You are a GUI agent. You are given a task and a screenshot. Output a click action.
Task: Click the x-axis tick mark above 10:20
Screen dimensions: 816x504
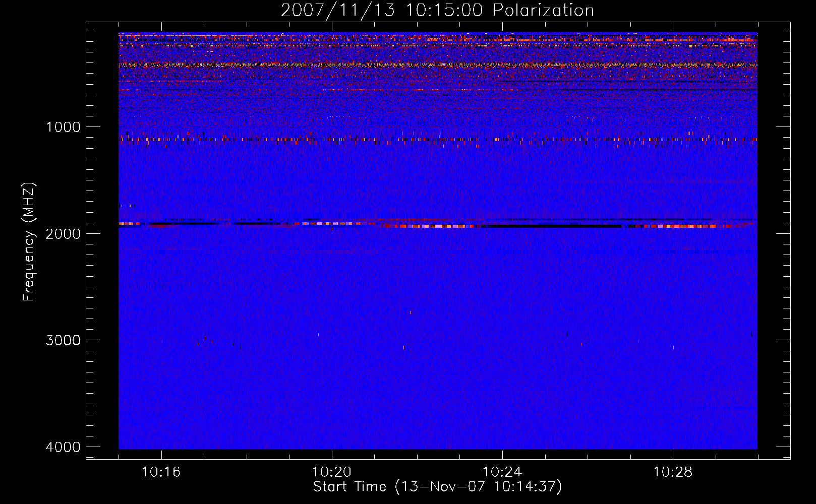coord(331,456)
